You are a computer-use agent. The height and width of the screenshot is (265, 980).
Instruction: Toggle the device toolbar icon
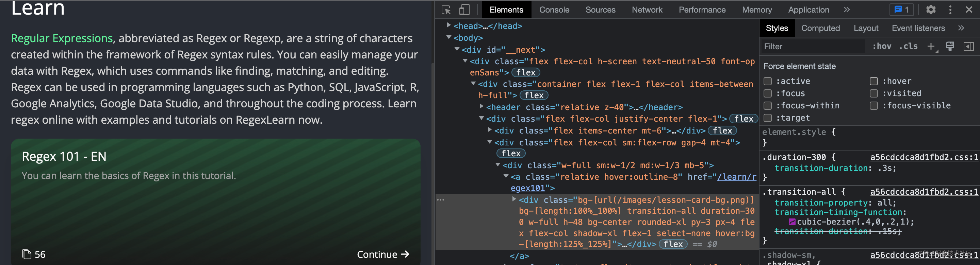464,10
